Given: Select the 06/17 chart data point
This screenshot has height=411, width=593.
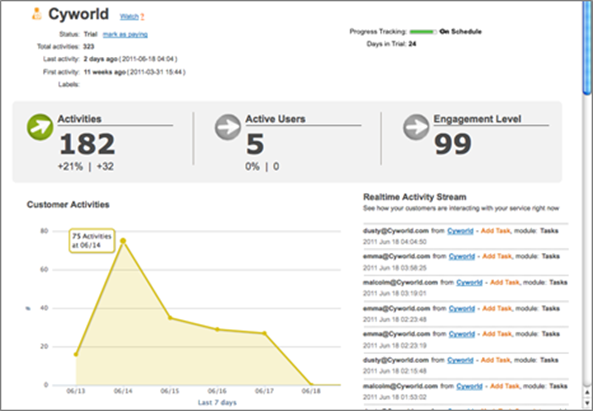Looking at the screenshot, I should (264, 333).
